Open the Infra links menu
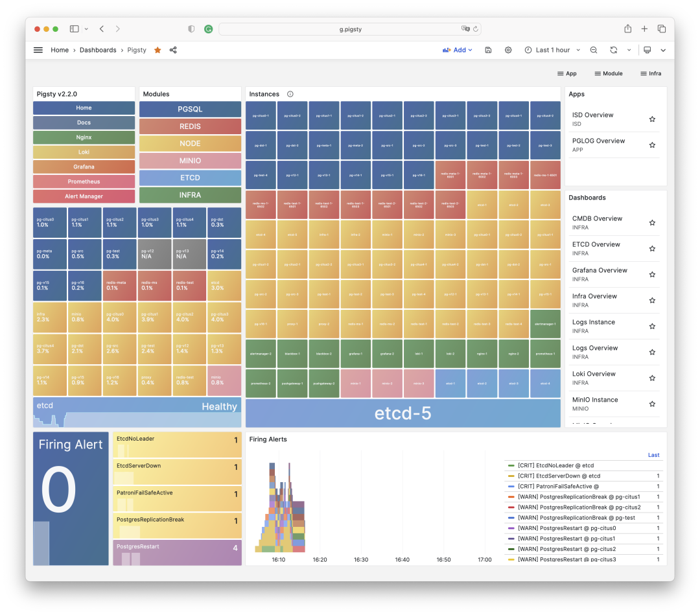 click(651, 74)
